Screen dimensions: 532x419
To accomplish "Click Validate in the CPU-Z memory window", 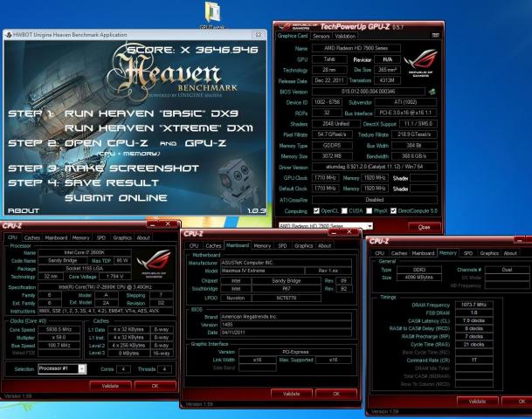I will [x=477, y=401].
